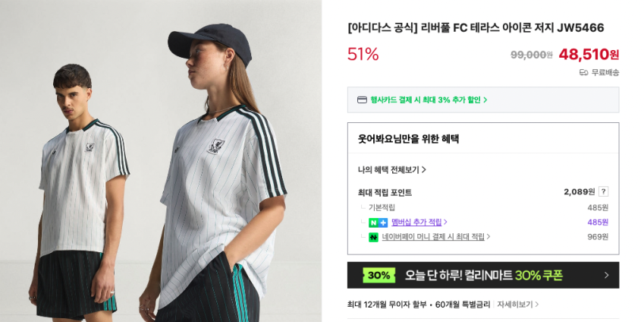Click the question mark help icon beside 2,089원
This screenshot has height=322, width=644.
click(x=603, y=191)
